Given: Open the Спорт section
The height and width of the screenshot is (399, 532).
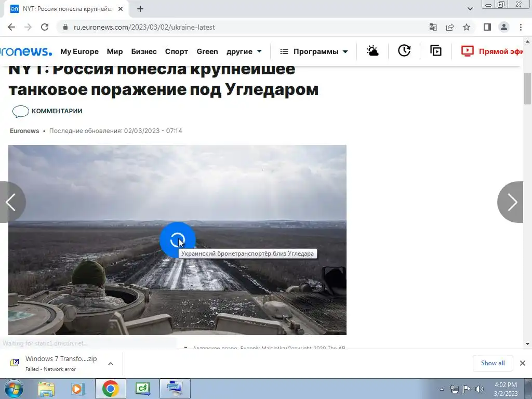Looking at the screenshot, I should click(177, 51).
